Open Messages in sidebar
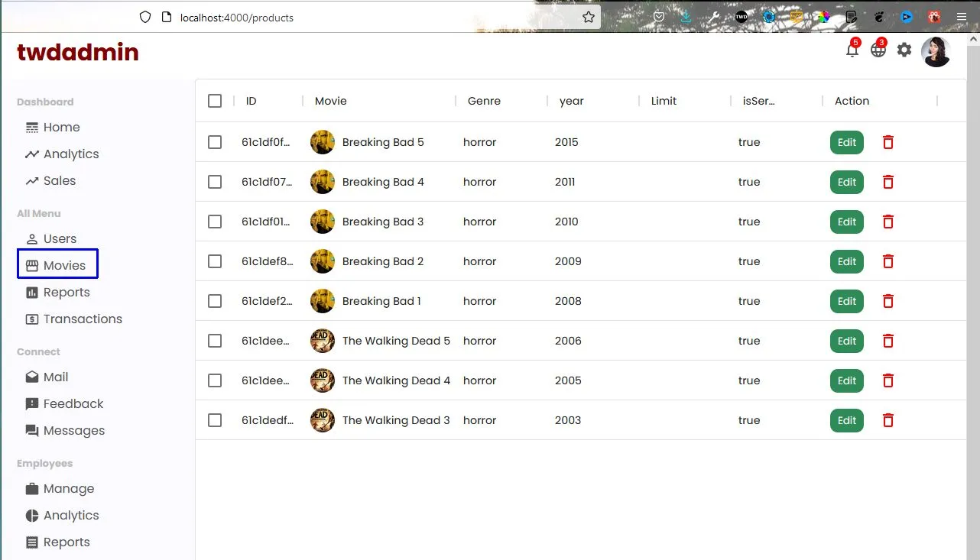 [65, 431]
